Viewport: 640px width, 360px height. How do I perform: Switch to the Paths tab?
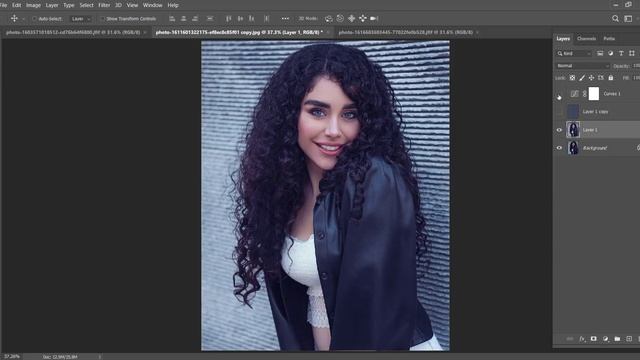pyautogui.click(x=609, y=39)
